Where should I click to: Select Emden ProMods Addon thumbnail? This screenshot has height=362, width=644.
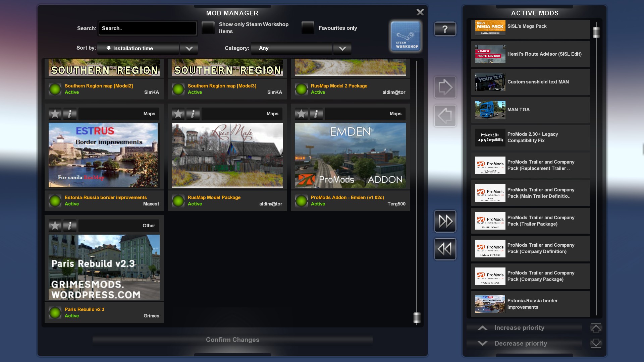point(350,155)
